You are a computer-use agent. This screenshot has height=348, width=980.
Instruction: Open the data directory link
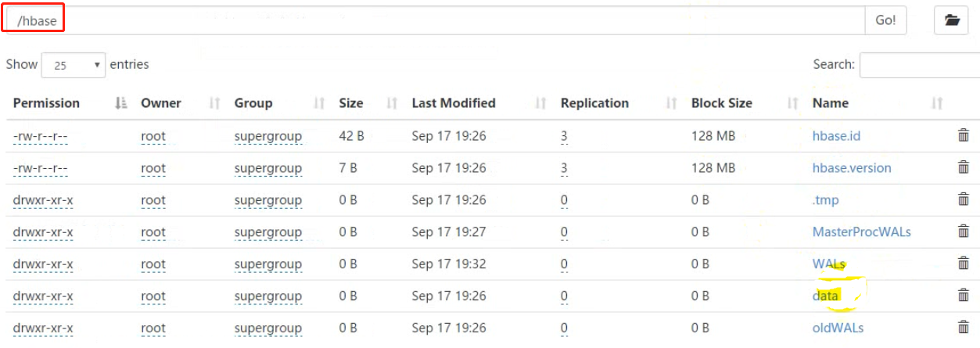(x=826, y=296)
